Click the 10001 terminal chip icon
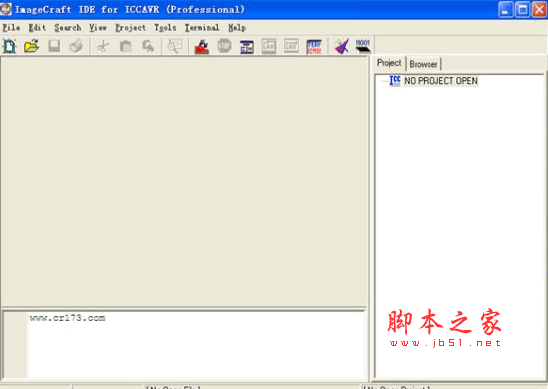Viewport: 548px width, 389px height. tap(363, 46)
